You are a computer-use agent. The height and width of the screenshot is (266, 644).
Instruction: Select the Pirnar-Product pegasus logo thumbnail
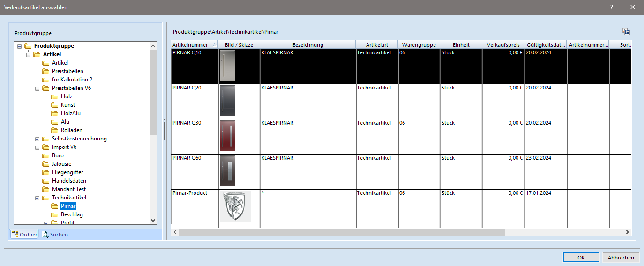pyautogui.click(x=235, y=206)
